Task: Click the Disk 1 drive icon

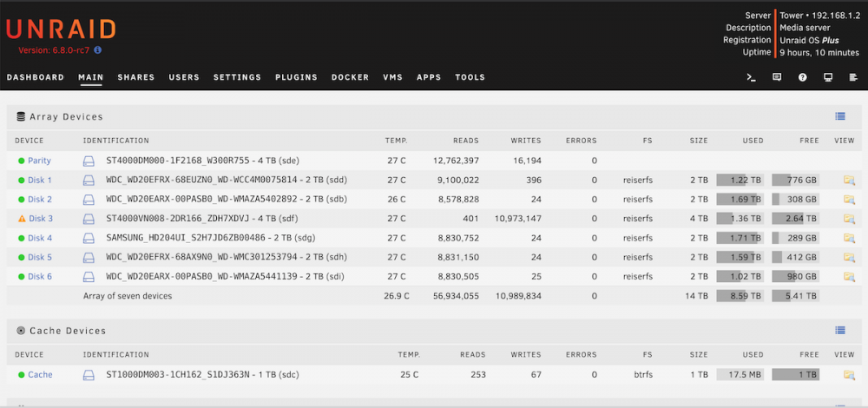Action: tap(89, 181)
